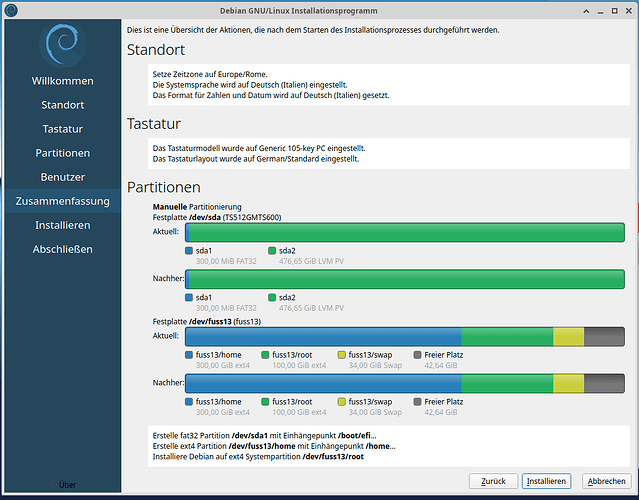Click the Debian swirl logo in sidebar

click(62, 45)
